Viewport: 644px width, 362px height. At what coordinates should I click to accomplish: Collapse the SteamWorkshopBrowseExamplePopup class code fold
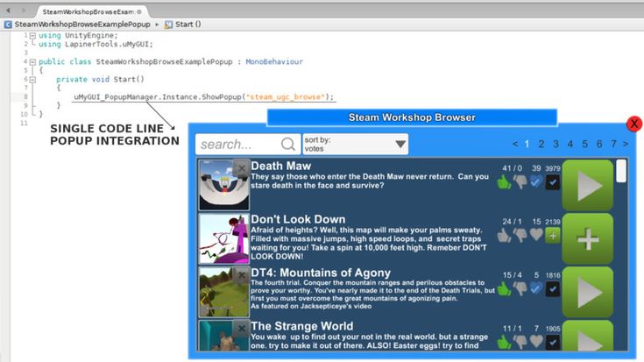32,62
